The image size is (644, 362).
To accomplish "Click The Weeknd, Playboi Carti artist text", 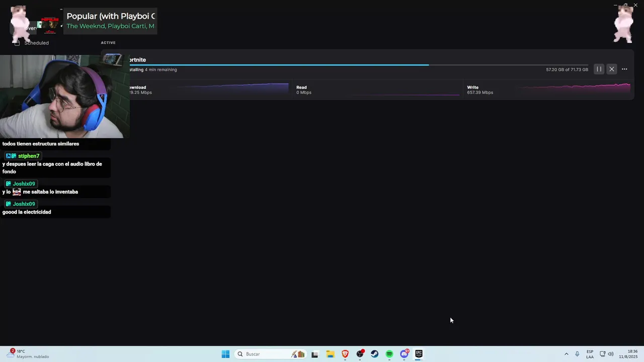I will coord(110,26).
